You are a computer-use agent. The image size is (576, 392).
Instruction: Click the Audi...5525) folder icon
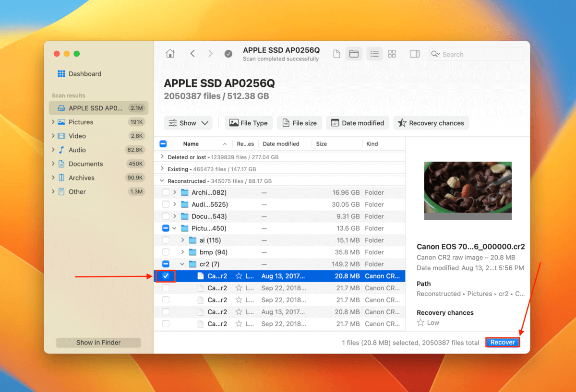click(185, 204)
